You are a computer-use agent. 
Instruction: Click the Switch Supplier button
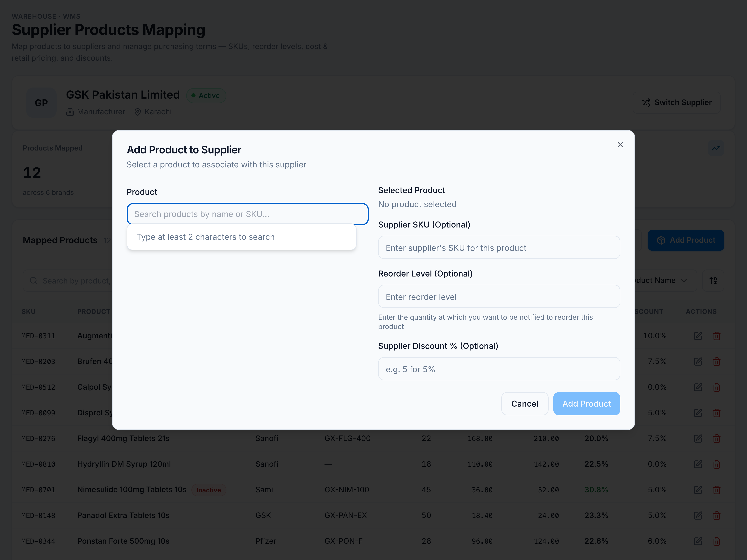(676, 103)
